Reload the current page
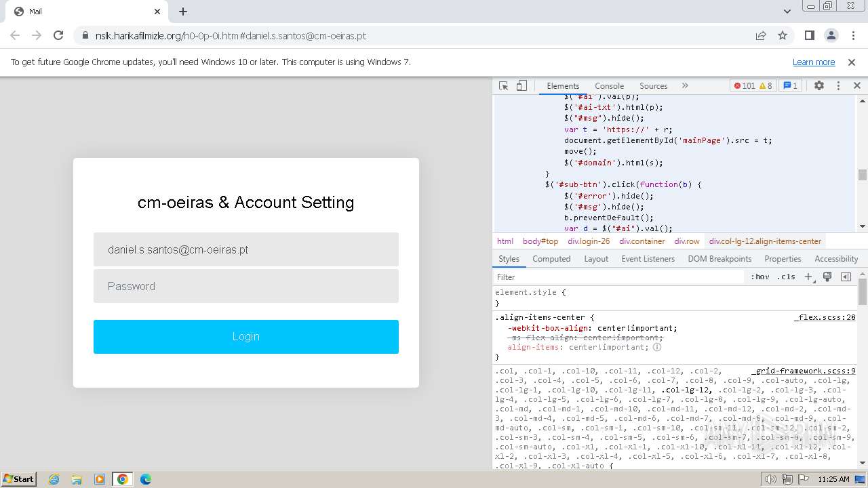 click(x=58, y=35)
